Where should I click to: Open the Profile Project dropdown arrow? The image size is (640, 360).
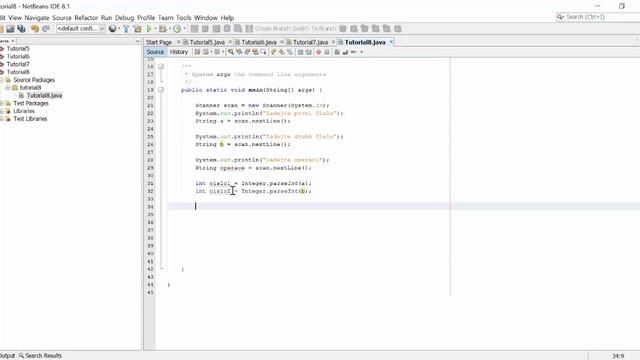pyautogui.click(x=184, y=29)
